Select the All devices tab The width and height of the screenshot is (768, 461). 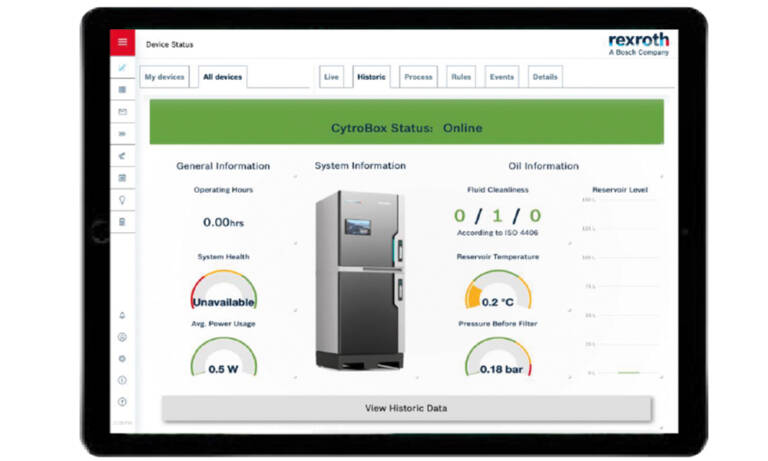(223, 77)
